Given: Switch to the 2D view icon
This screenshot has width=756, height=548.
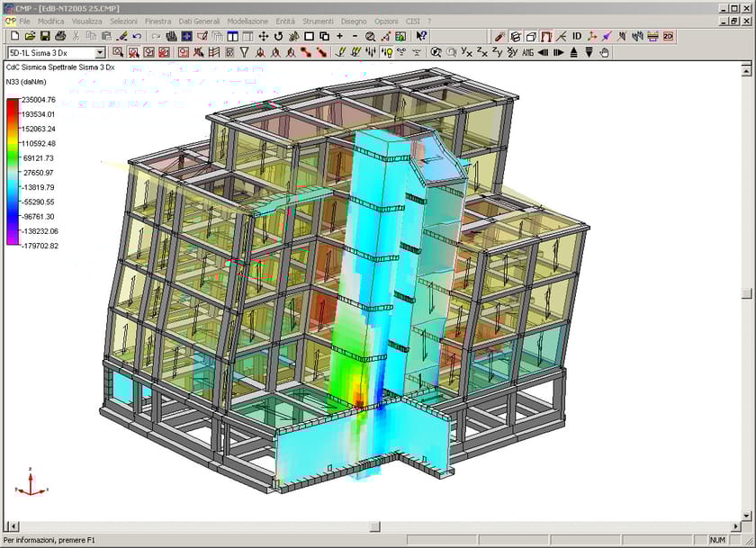Looking at the screenshot, I should [x=668, y=36].
